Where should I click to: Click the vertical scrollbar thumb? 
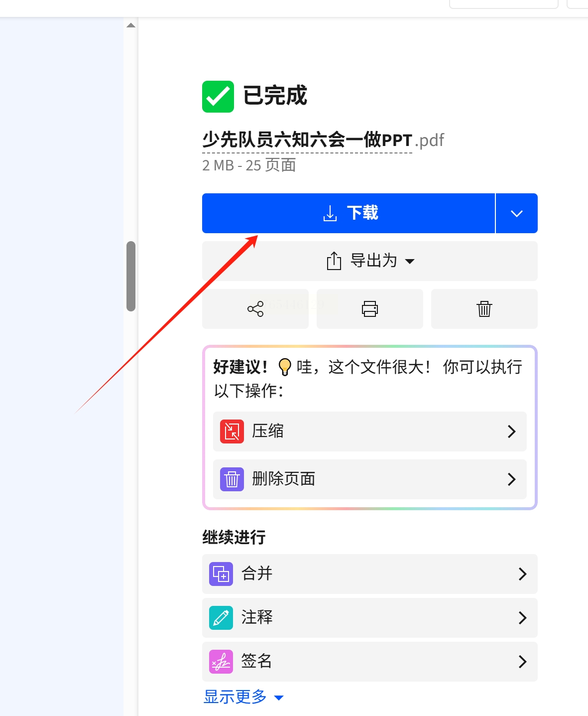pos(131,277)
